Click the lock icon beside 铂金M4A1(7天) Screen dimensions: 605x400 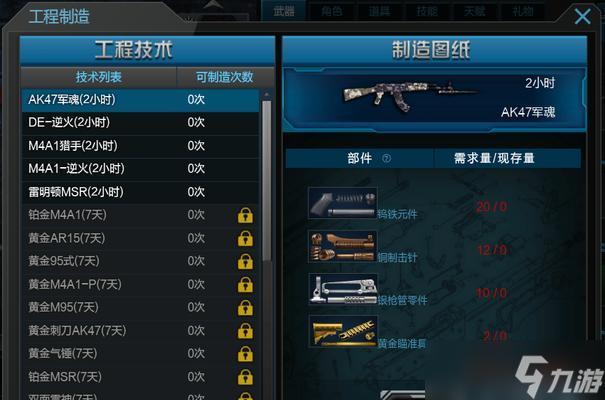tap(245, 215)
